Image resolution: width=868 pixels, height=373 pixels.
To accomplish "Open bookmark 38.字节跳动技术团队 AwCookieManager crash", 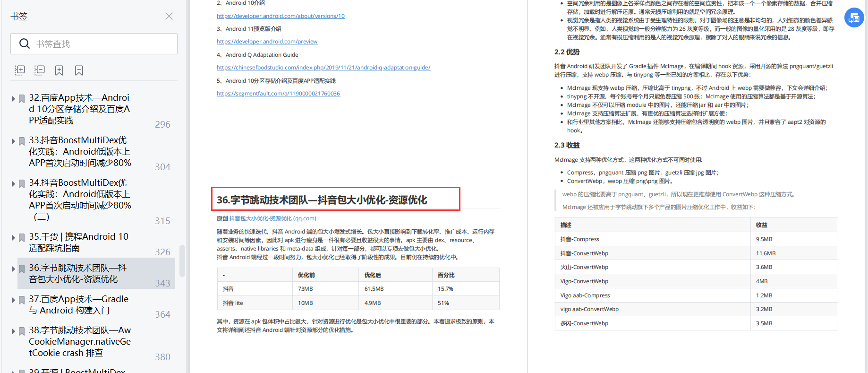I will click(80, 341).
